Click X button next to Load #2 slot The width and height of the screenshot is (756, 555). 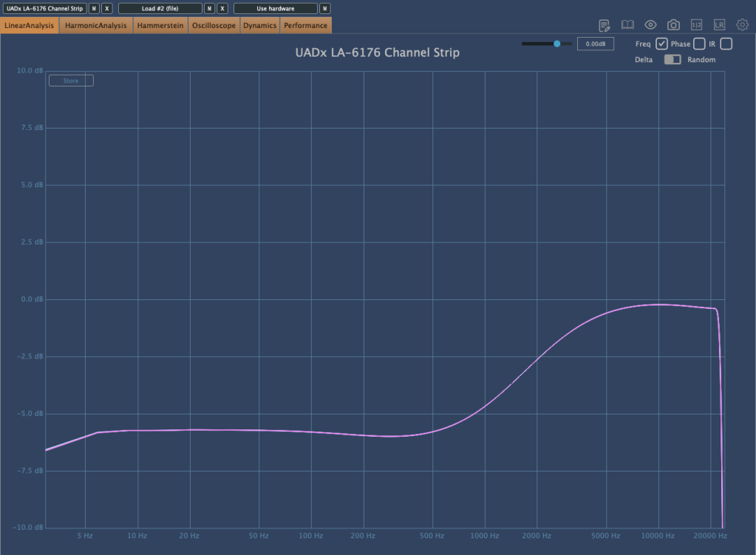tap(222, 9)
